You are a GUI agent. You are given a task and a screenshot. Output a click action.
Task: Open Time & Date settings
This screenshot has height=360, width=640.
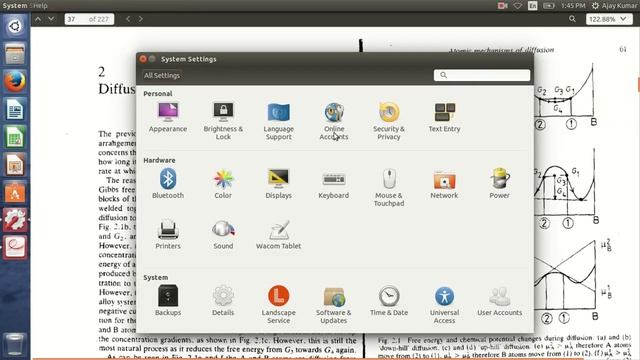click(x=389, y=301)
